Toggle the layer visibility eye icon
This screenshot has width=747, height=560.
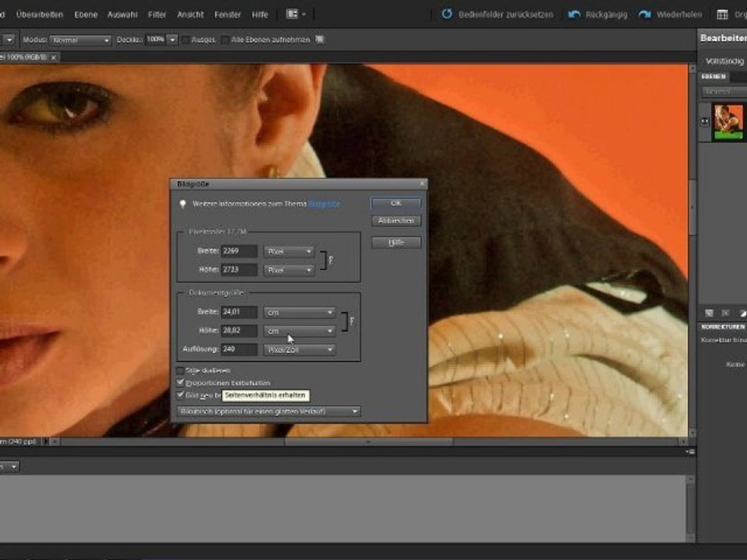(x=705, y=122)
